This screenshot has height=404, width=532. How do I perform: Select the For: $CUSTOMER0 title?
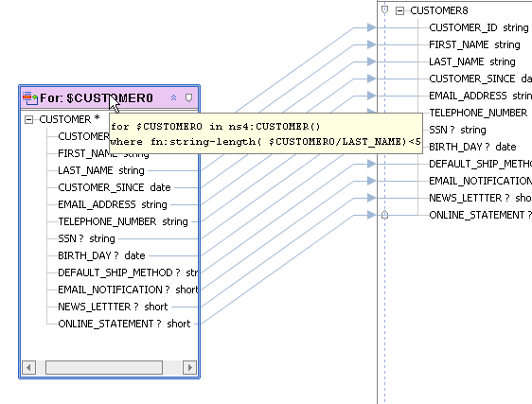click(97, 98)
